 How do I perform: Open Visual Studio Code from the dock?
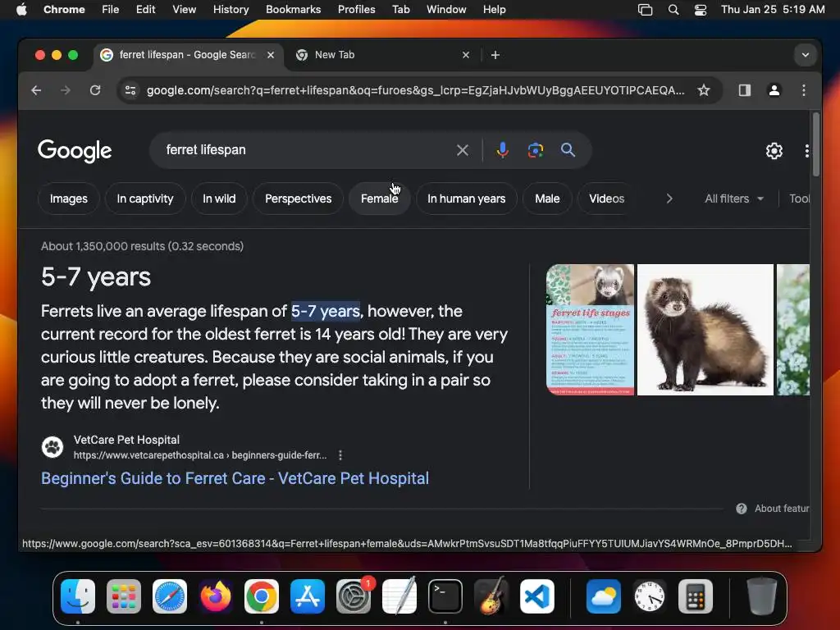(x=537, y=596)
